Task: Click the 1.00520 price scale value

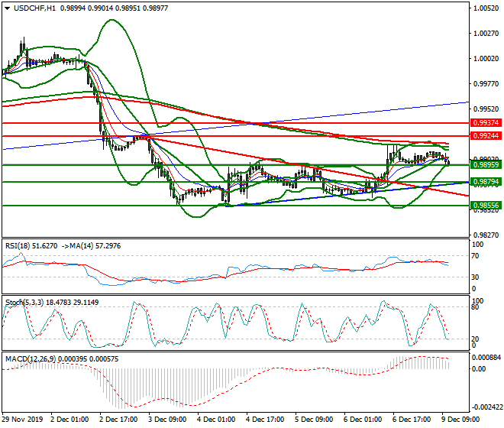Action: point(486,8)
